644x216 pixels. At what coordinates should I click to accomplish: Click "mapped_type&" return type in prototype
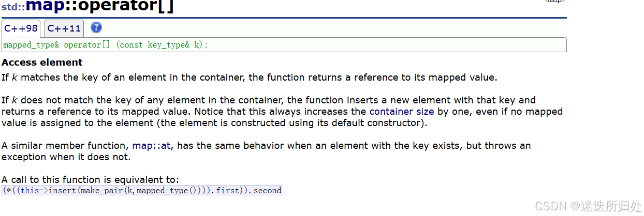[32, 45]
